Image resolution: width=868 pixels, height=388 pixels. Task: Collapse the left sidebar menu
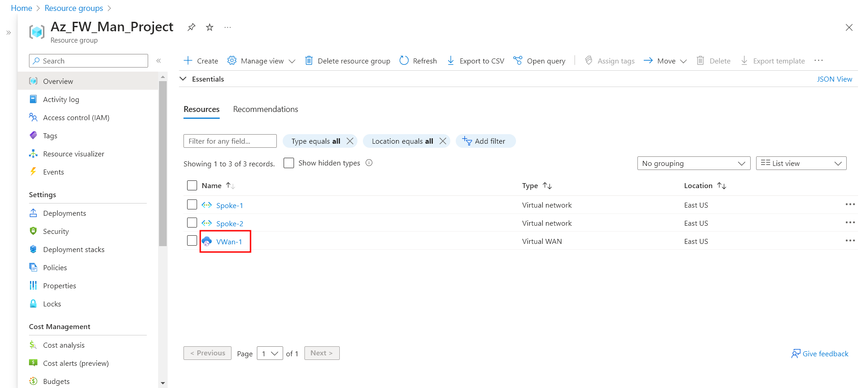[x=159, y=61]
